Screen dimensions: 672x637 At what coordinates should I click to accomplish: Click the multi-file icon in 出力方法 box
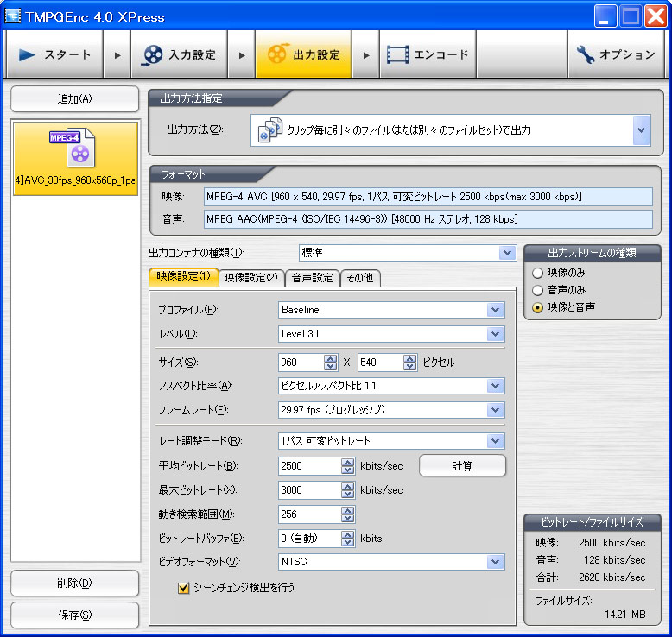coord(270,129)
